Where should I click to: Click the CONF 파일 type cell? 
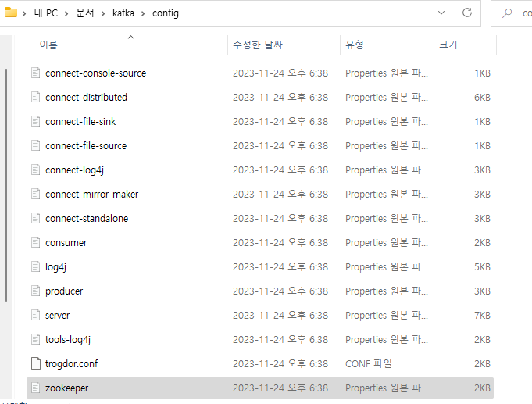tap(369, 364)
